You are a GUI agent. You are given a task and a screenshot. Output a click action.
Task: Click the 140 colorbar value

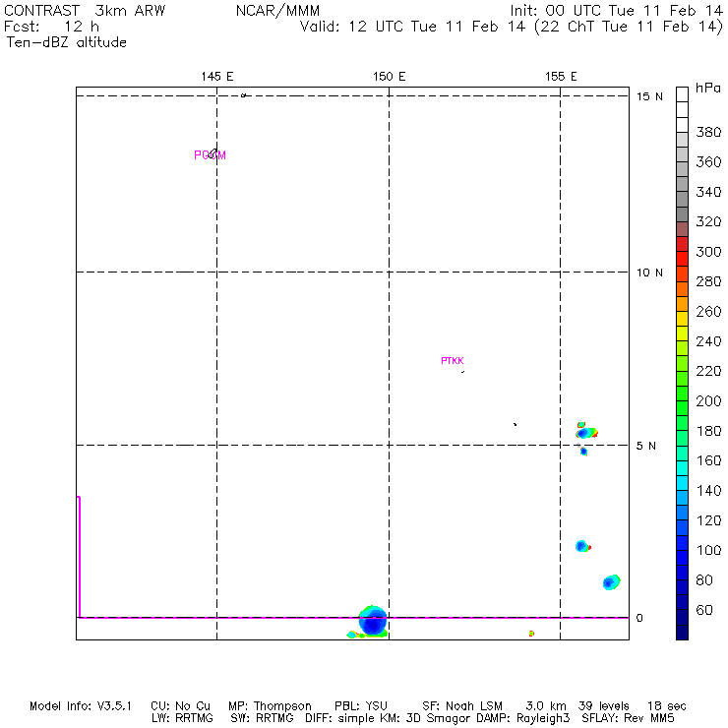click(x=708, y=491)
